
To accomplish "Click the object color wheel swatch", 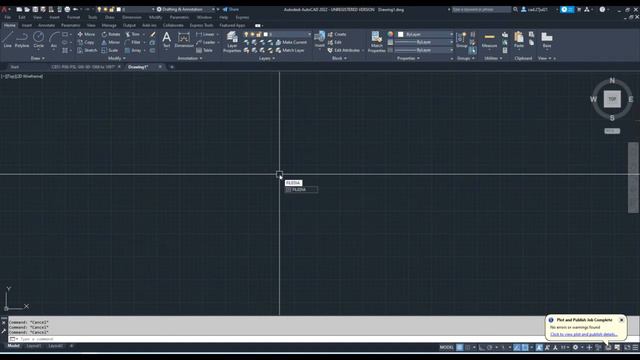I will [391, 34].
